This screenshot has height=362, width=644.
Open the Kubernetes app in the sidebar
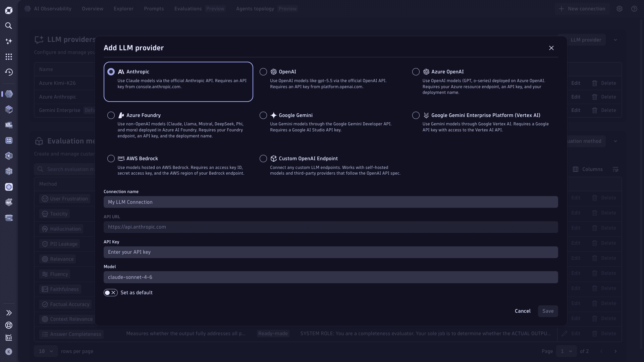point(9,187)
